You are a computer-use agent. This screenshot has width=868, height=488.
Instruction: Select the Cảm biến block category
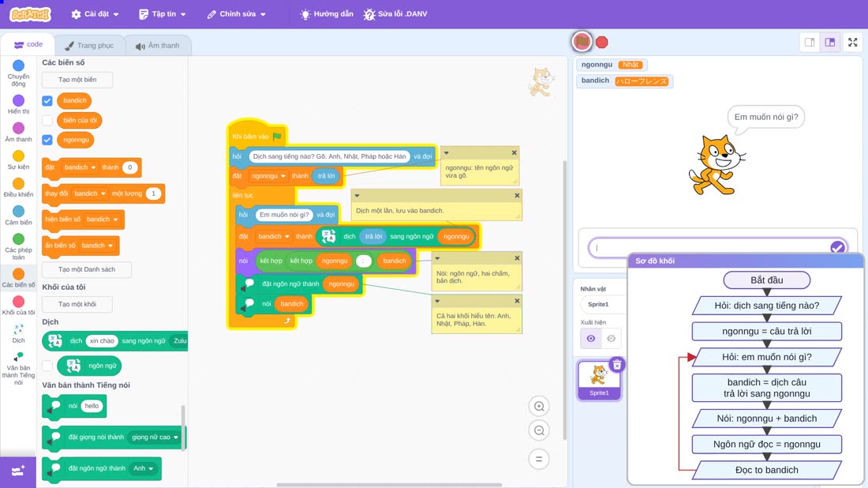point(18,215)
